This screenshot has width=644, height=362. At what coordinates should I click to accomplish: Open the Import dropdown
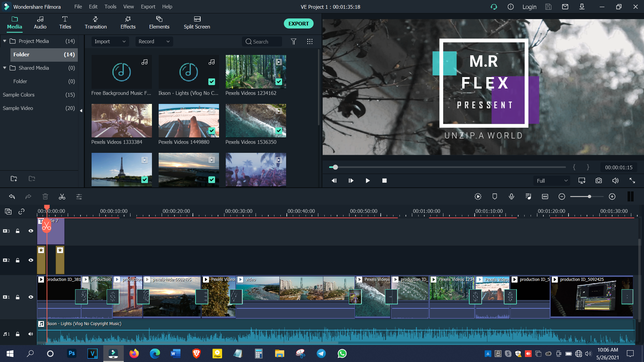110,41
